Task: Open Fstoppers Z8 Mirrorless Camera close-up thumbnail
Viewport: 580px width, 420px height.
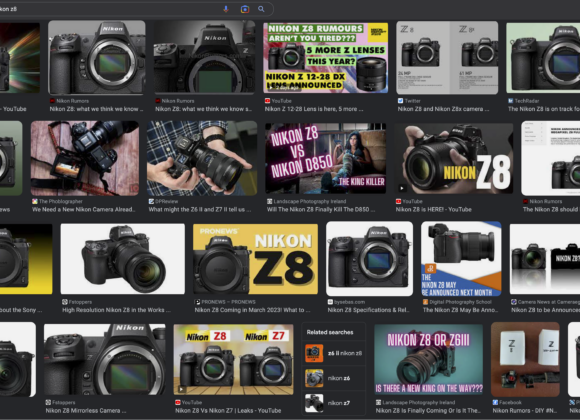Action: point(105,359)
